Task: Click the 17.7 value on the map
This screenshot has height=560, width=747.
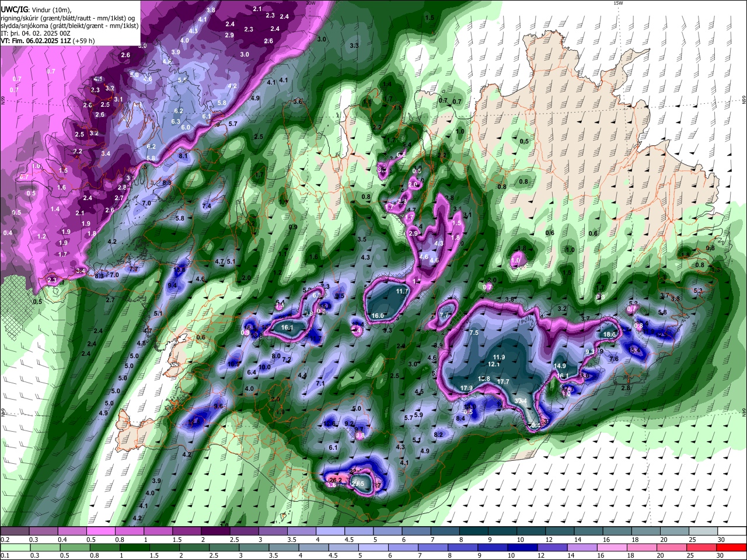Action: (x=503, y=381)
